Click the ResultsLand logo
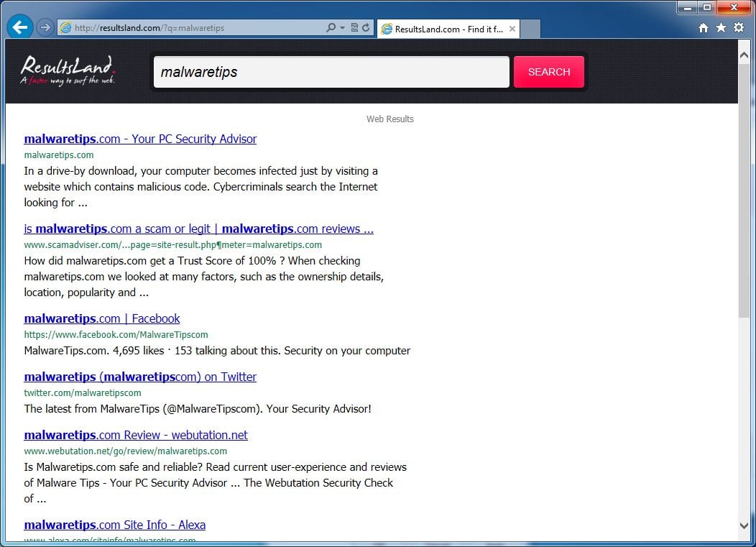The image size is (756, 547). click(68, 70)
